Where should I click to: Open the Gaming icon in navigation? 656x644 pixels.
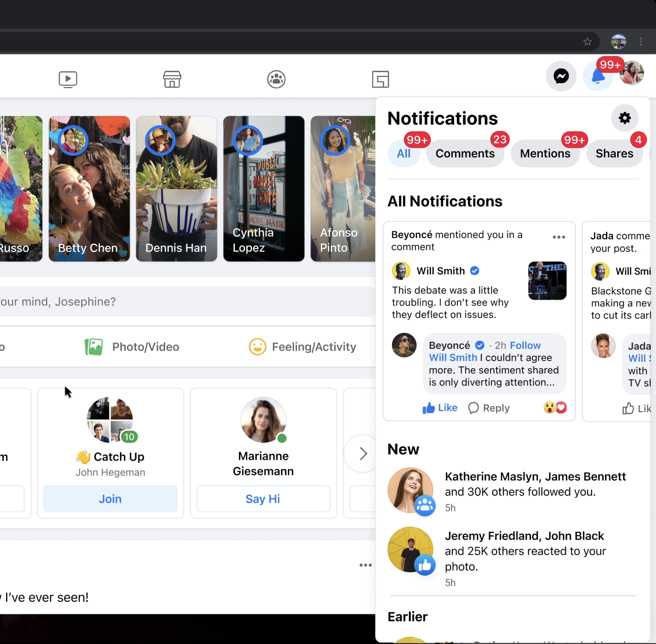380,79
